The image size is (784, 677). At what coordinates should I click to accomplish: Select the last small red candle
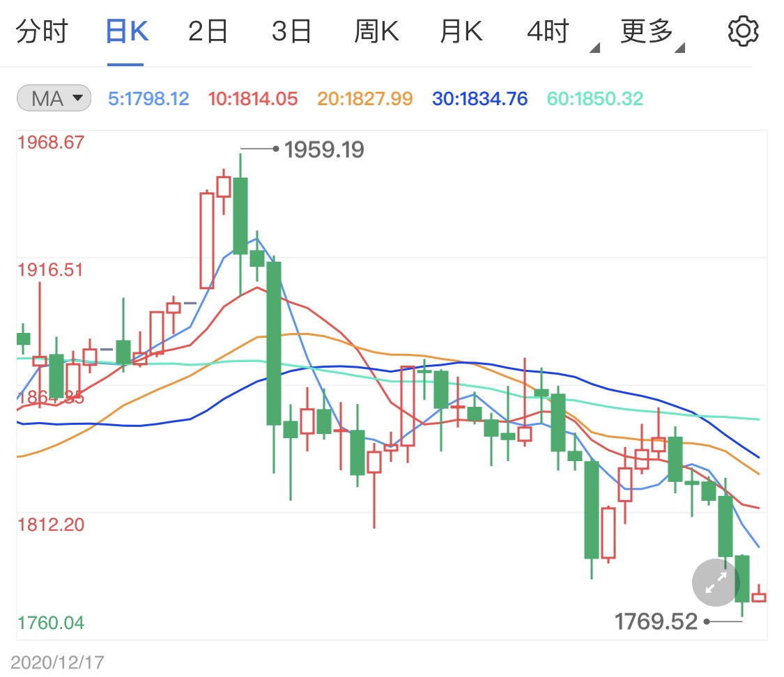759,594
